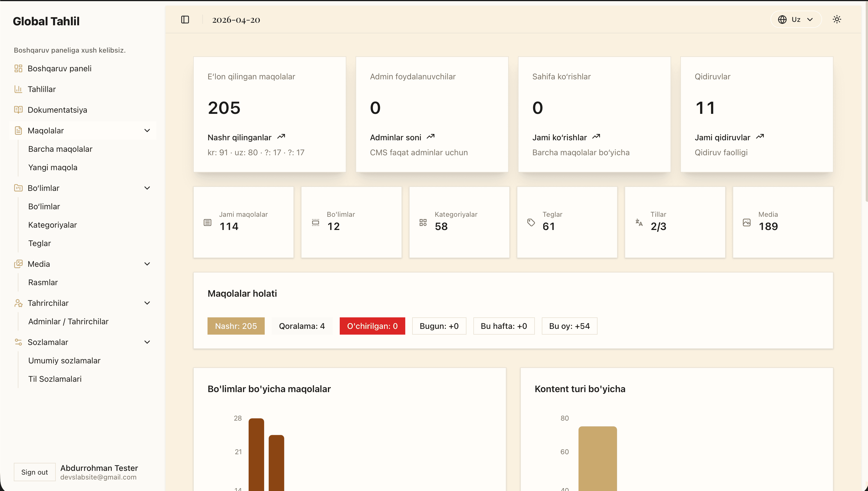Viewport: 868px width, 491px height.
Task: Open the Uz language dropdown
Action: tap(796, 19)
